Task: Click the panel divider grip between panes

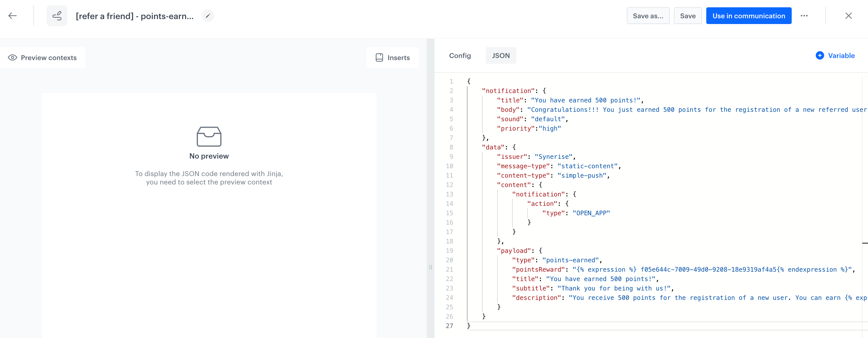Action: pyautogui.click(x=431, y=267)
